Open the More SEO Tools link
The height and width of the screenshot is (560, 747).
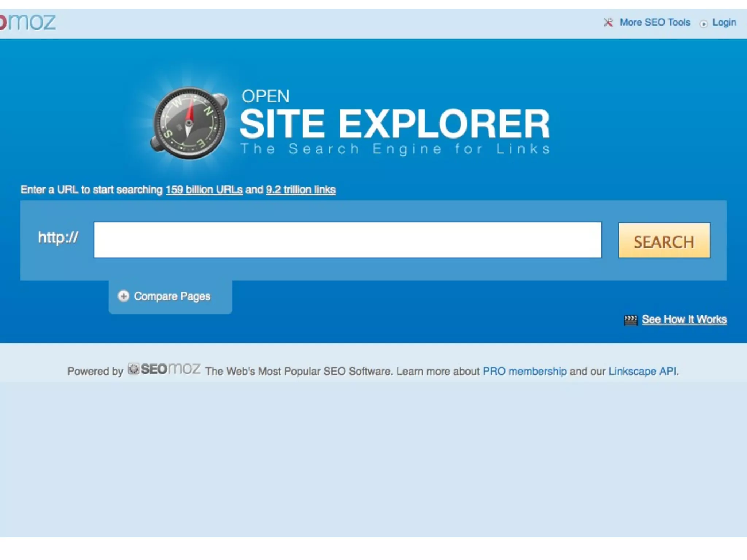[655, 23]
